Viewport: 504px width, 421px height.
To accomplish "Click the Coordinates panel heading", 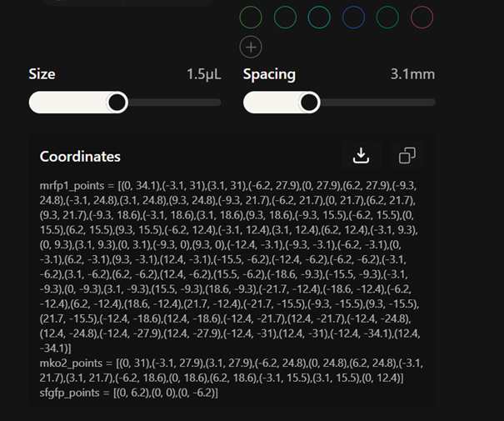I will 80,157.
